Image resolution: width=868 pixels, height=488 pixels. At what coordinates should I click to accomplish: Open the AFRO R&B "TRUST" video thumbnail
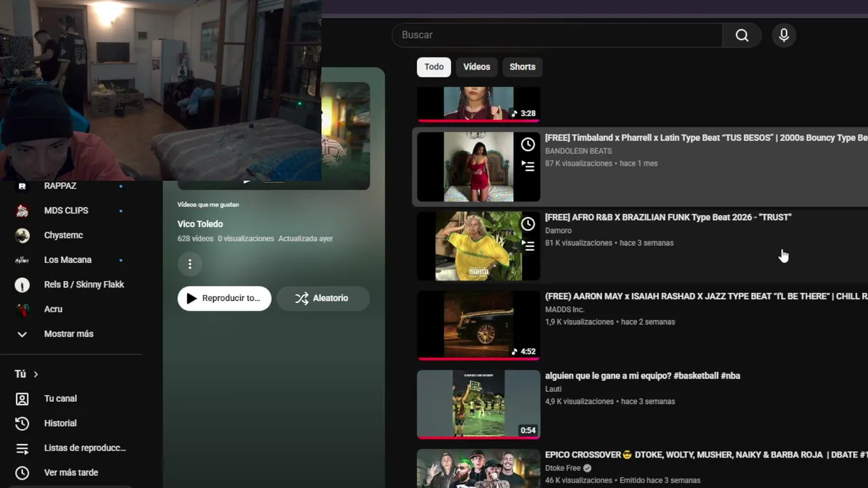[x=479, y=246]
